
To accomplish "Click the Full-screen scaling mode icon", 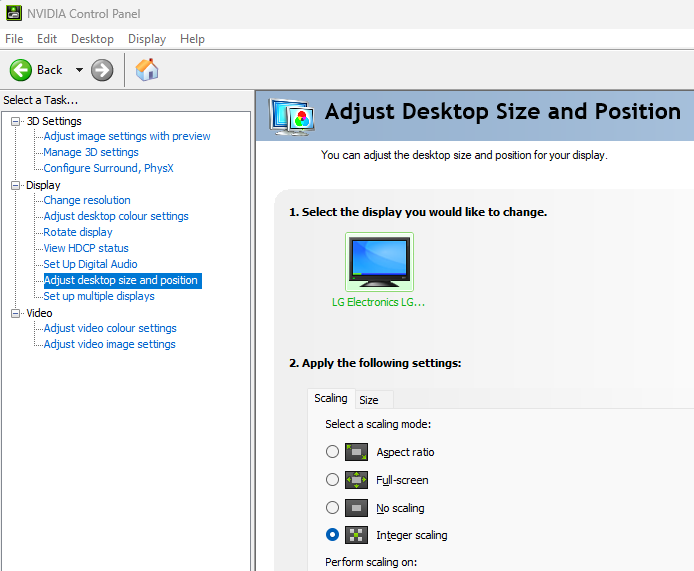I will pyautogui.click(x=356, y=480).
